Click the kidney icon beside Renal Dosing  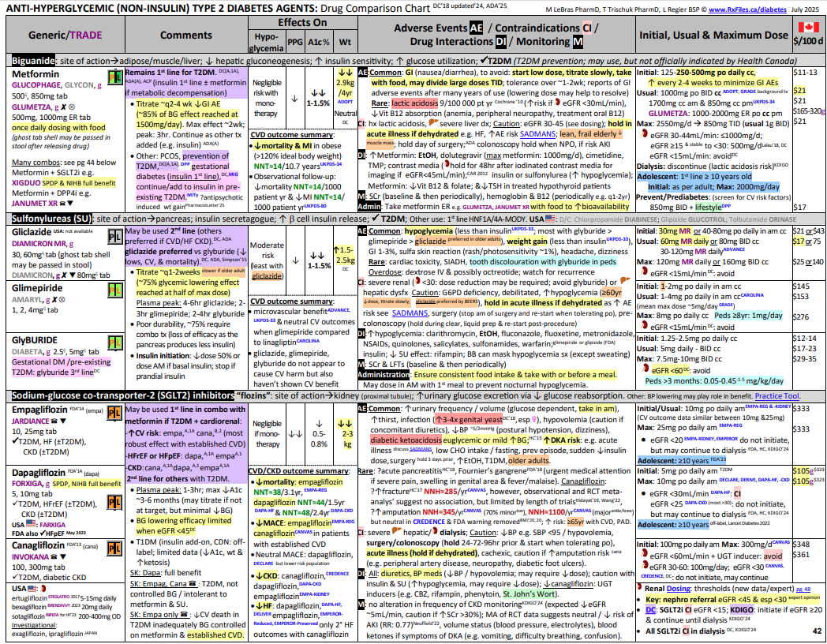pyautogui.click(x=638, y=589)
